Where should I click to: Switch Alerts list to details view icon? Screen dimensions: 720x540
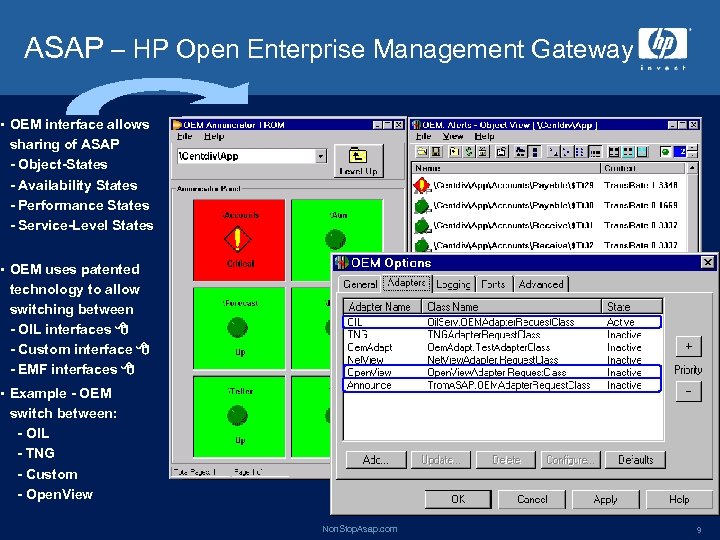click(x=595, y=152)
